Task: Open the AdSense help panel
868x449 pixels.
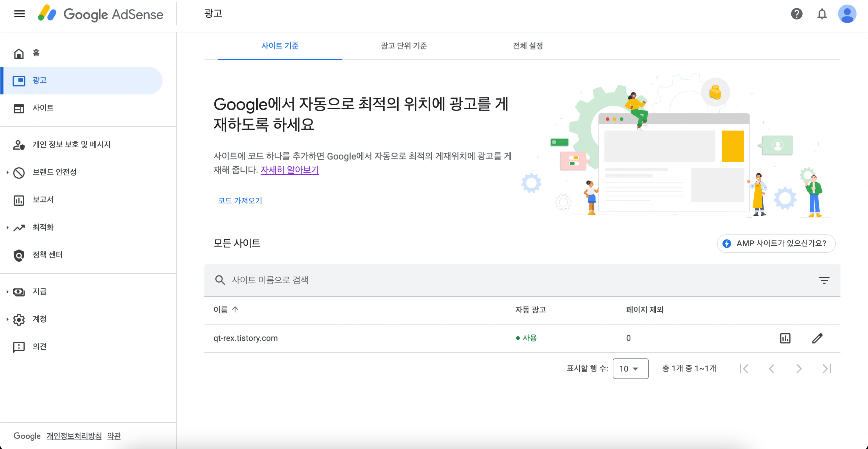Action: pos(797,14)
